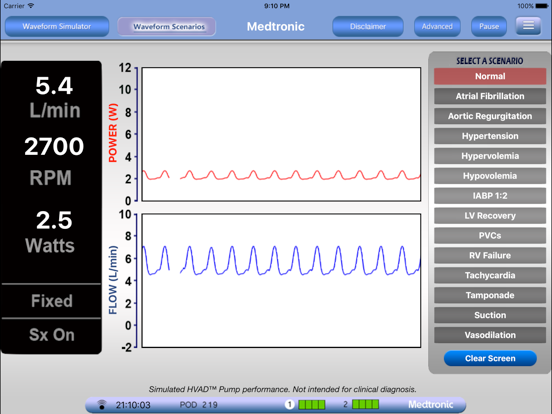552x414 pixels.
Task: Pick the Hypertension scenario
Action: click(x=490, y=136)
